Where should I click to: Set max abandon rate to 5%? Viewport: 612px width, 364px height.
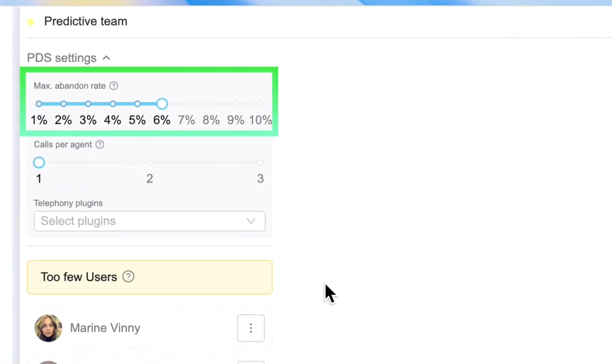tap(137, 104)
